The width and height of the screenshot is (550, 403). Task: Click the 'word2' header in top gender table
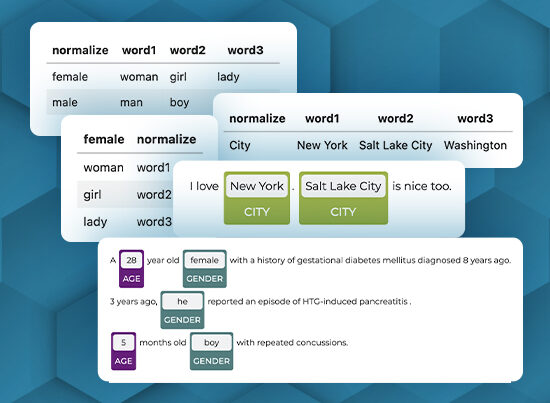point(188,50)
